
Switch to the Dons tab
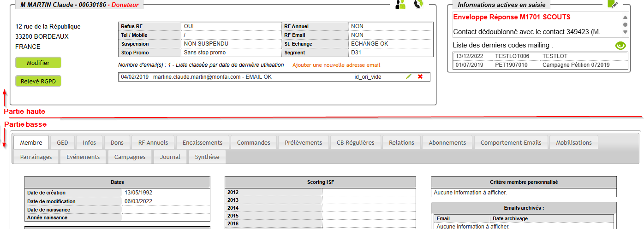point(117,143)
